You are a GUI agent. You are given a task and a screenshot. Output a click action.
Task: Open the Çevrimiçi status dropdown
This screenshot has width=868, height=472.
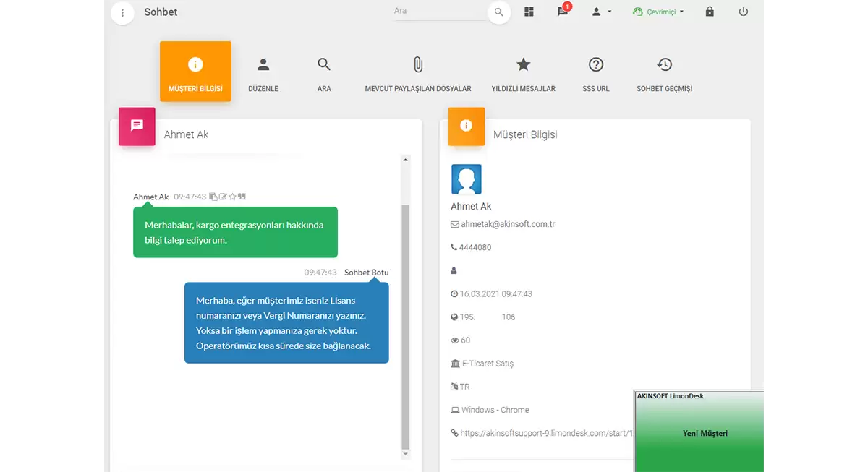coord(658,12)
